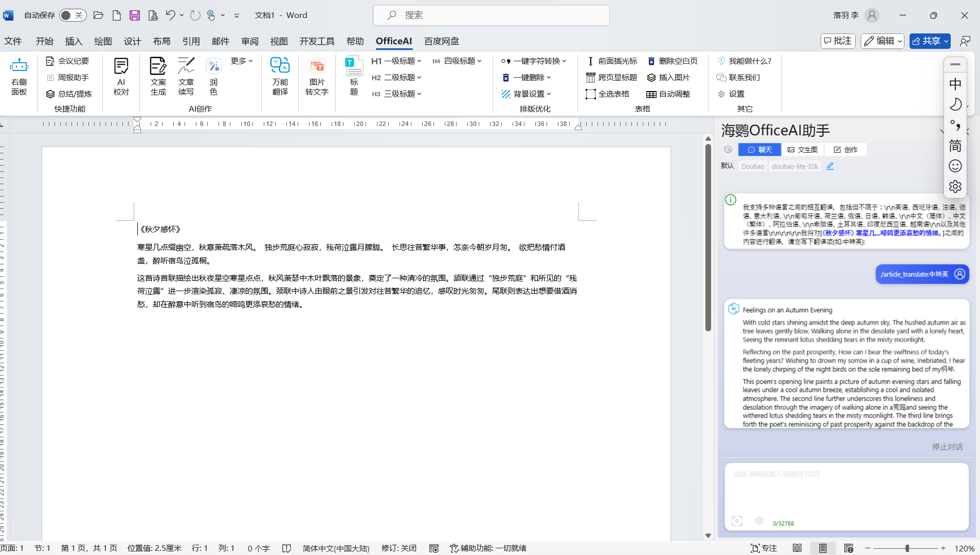The image size is (980, 555).
Task: Show header across pages (跨页显标题)
Action: click(x=612, y=78)
